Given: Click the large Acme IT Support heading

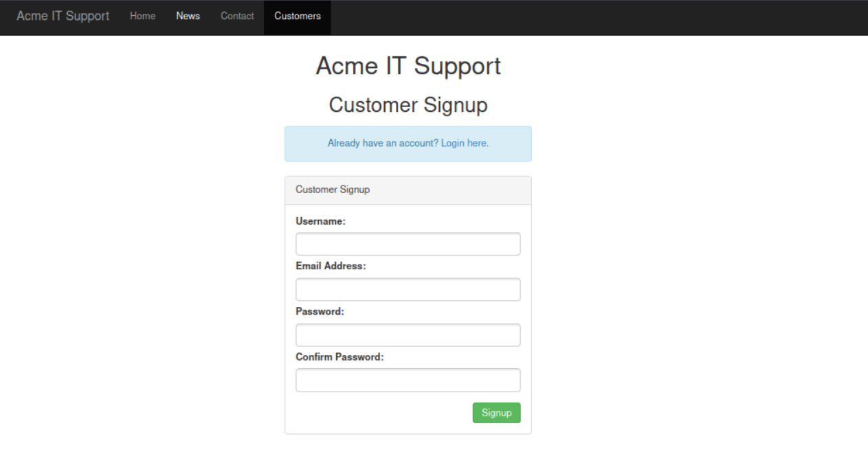Looking at the screenshot, I should point(408,66).
